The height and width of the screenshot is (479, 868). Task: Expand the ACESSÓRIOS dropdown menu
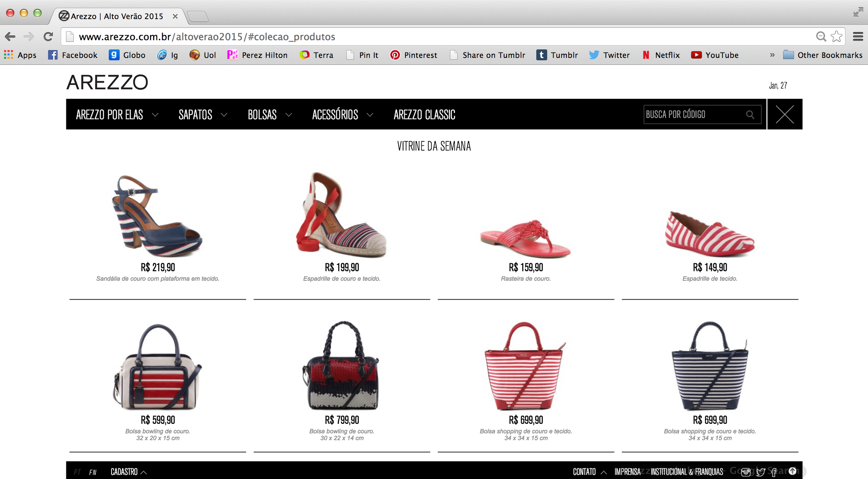[335, 115]
